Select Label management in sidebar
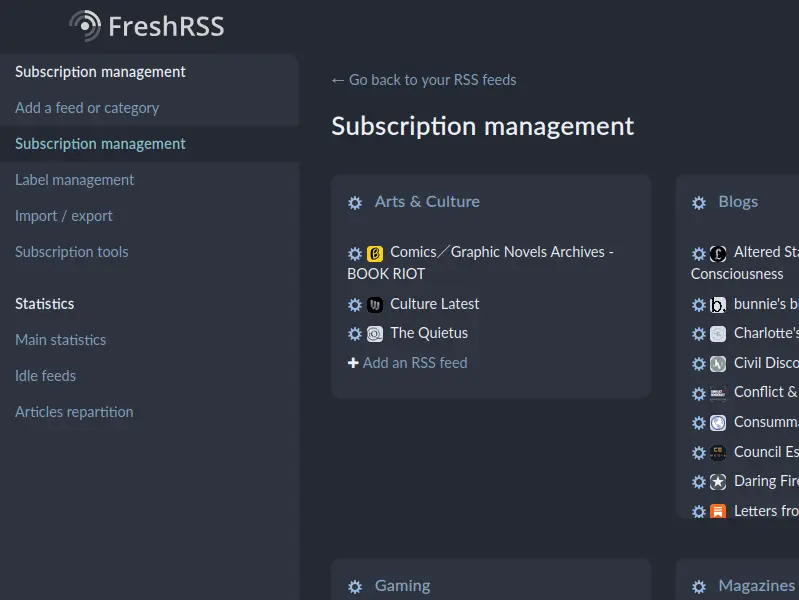This screenshot has height=600, width=799. [74, 180]
